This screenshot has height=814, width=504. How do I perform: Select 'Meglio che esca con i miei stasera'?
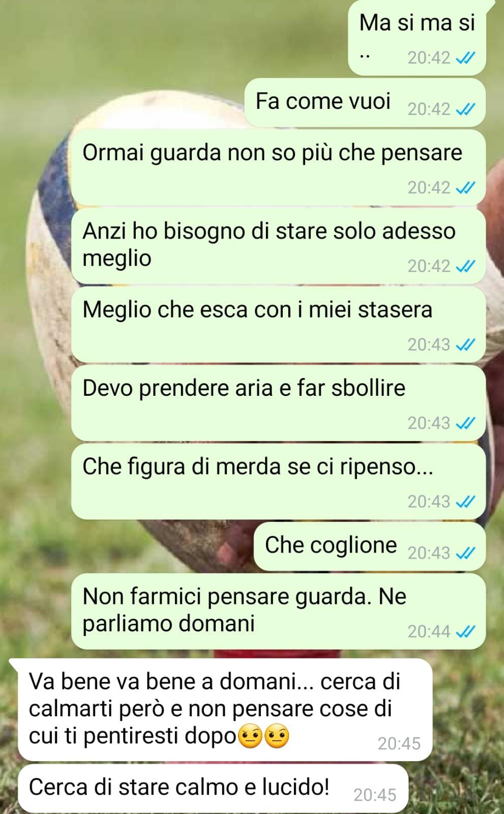279,324
